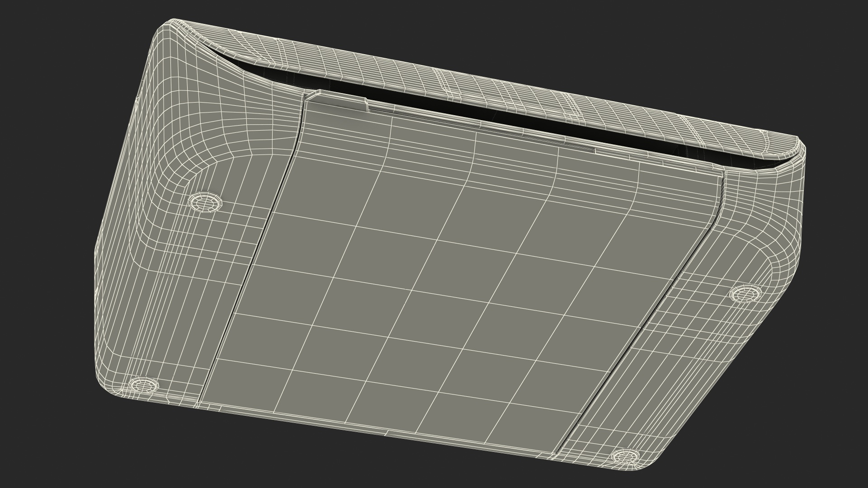This screenshot has width=868, height=488.
Task: Click the upper-left screw hole on the base
Action: (x=204, y=202)
